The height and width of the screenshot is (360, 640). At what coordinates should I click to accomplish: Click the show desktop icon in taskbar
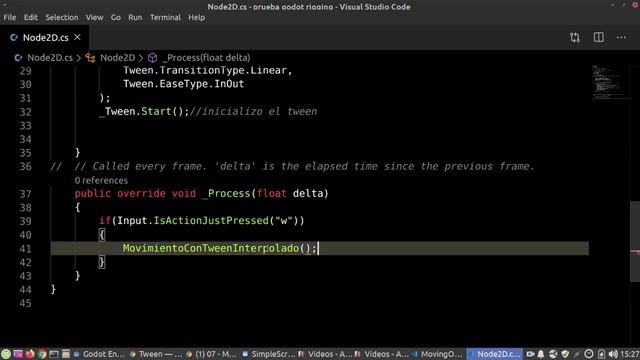(18, 354)
